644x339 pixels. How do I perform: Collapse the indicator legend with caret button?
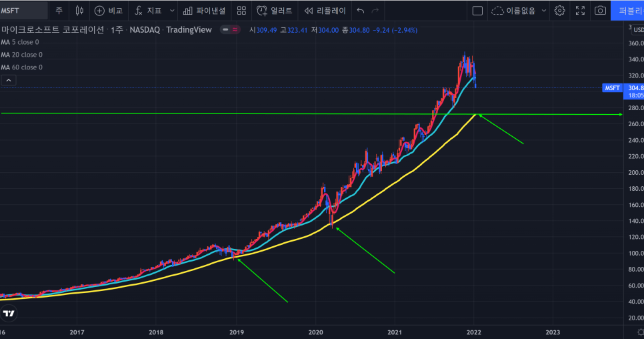[9, 80]
